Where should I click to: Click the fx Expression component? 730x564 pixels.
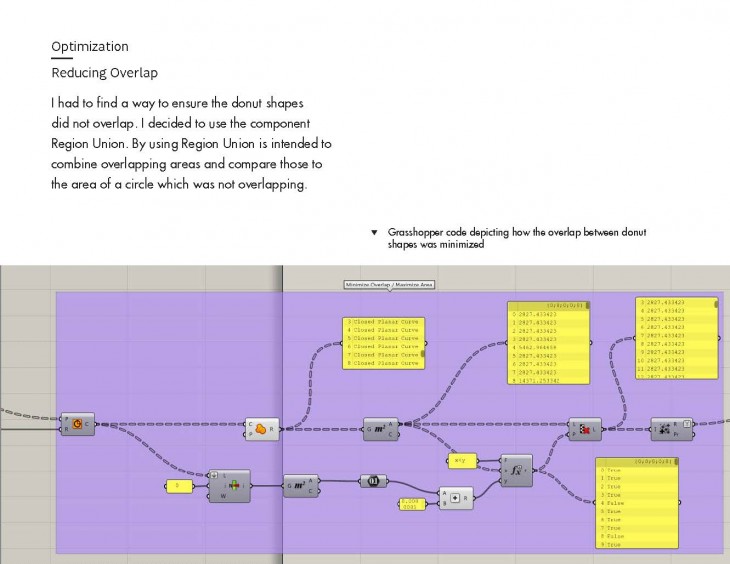[517, 470]
